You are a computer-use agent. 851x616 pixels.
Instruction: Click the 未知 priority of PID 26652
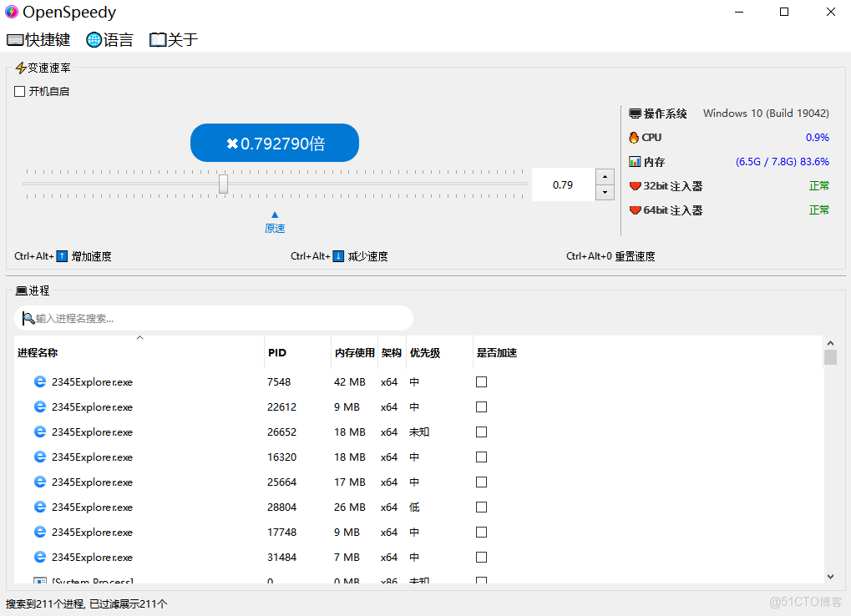tap(419, 432)
